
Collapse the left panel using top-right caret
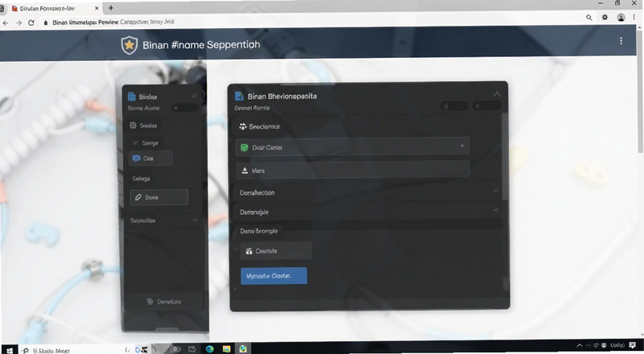pos(194,96)
